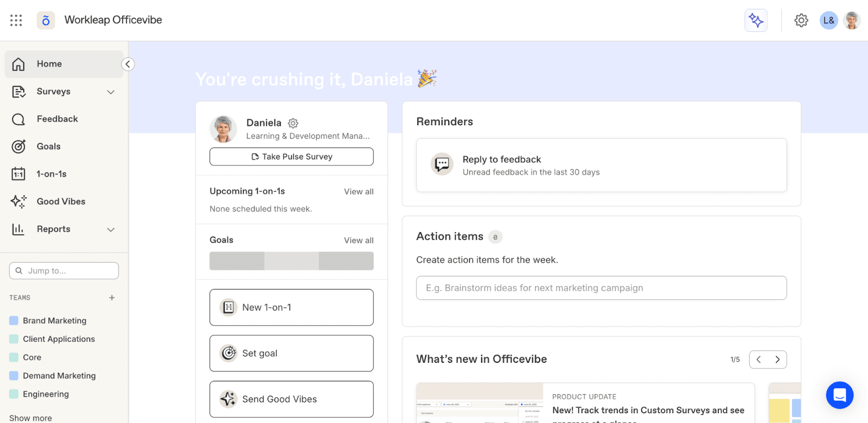Open Reports in the sidebar
Screen dimensions: 868x423
[x=64, y=229]
